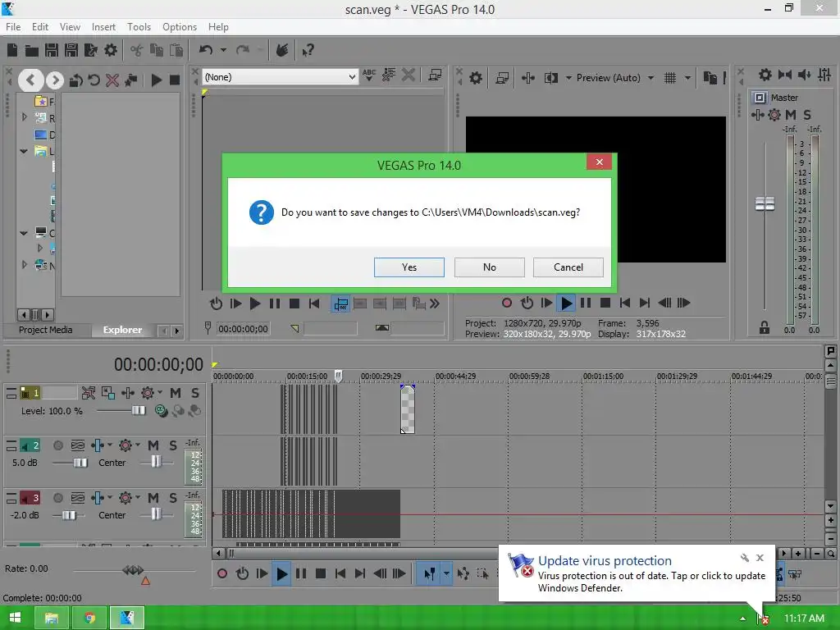Switch to the Project Media tab
840x630 pixels.
(x=46, y=330)
